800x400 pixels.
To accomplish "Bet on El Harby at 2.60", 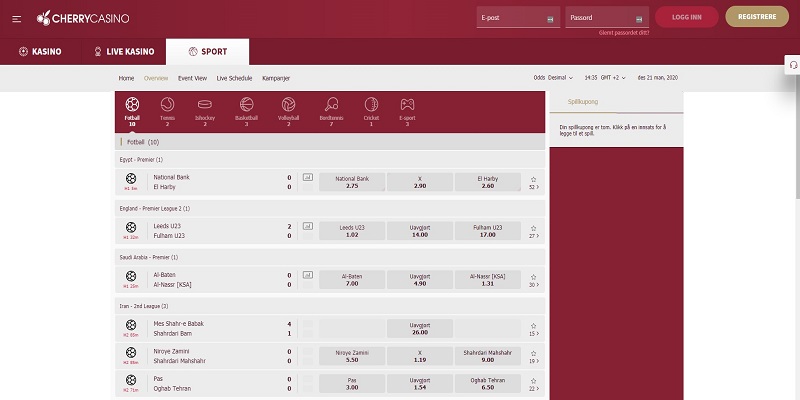I will [x=488, y=182].
